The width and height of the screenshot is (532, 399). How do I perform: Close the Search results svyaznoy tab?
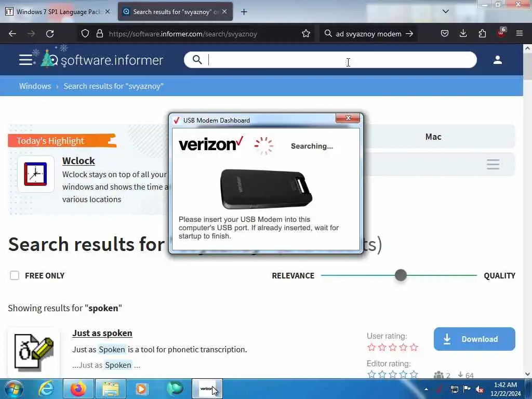click(x=224, y=11)
